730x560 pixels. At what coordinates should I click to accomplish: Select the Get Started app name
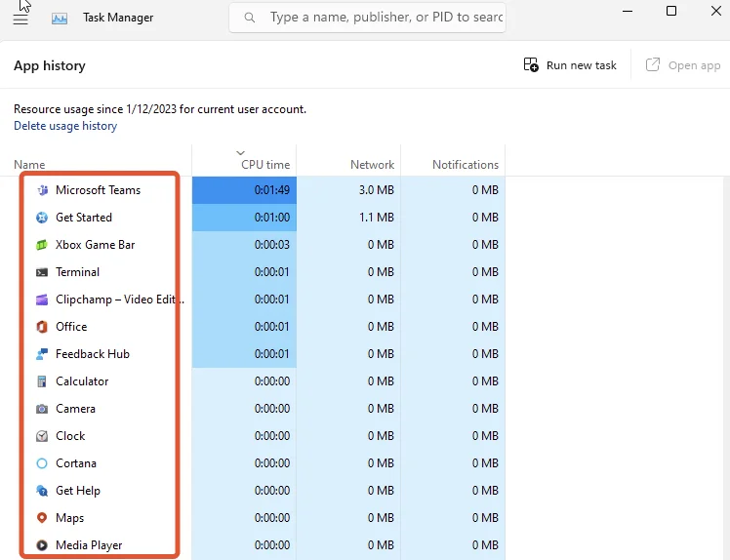click(84, 218)
